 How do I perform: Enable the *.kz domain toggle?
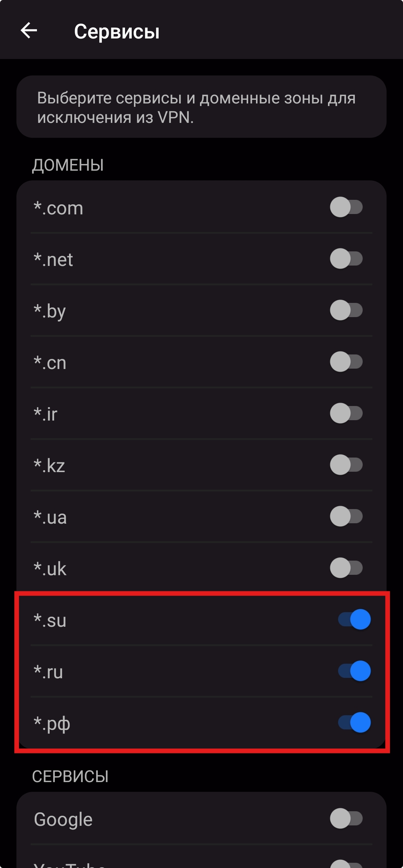click(346, 465)
